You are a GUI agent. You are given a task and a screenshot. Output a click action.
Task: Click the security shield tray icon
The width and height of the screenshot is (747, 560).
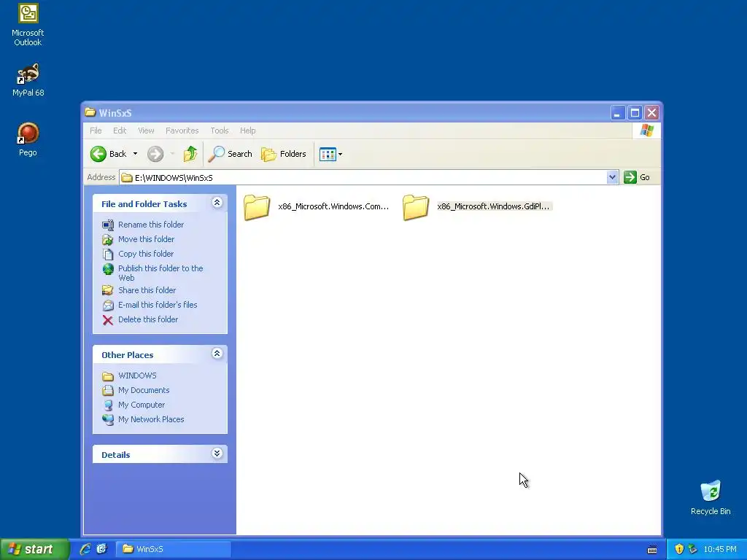point(679,549)
